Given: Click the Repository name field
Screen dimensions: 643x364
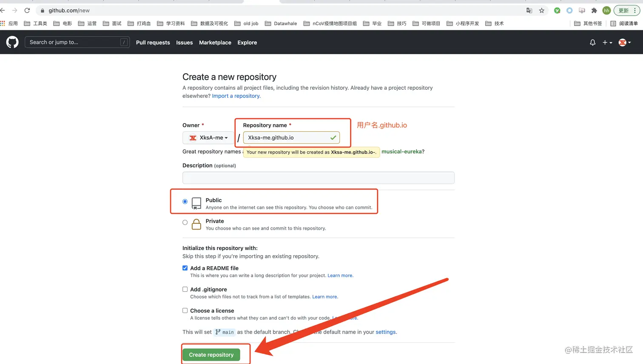Looking at the screenshot, I should tap(291, 138).
